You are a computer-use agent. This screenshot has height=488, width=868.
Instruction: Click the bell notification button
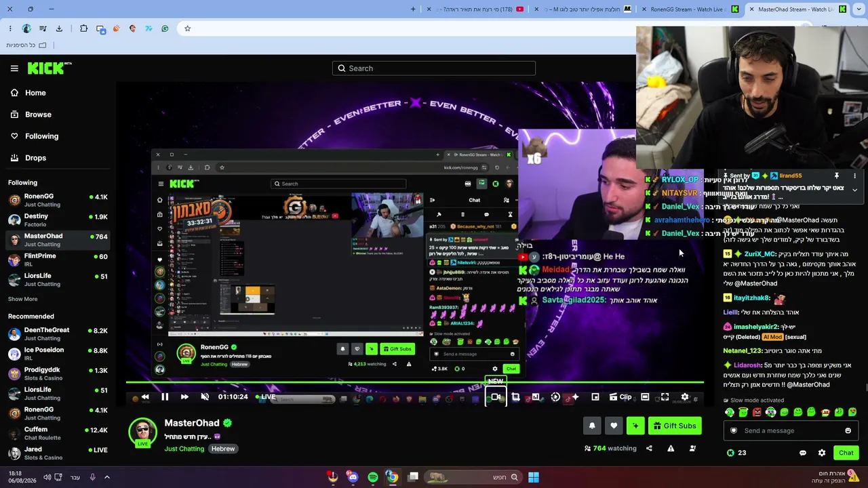click(x=592, y=426)
